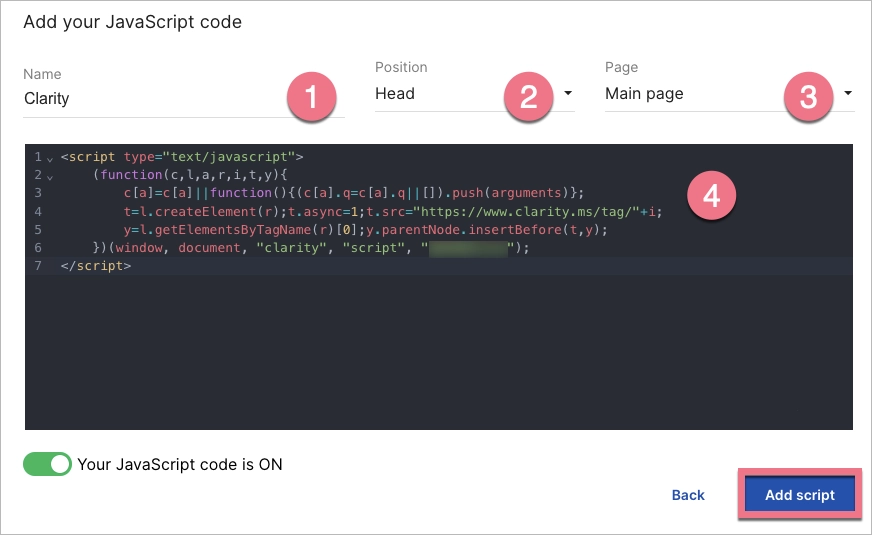Image resolution: width=872 pixels, height=535 pixels.
Task: Click the closing </script> tag on line 7
Action: [x=96, y=266]
